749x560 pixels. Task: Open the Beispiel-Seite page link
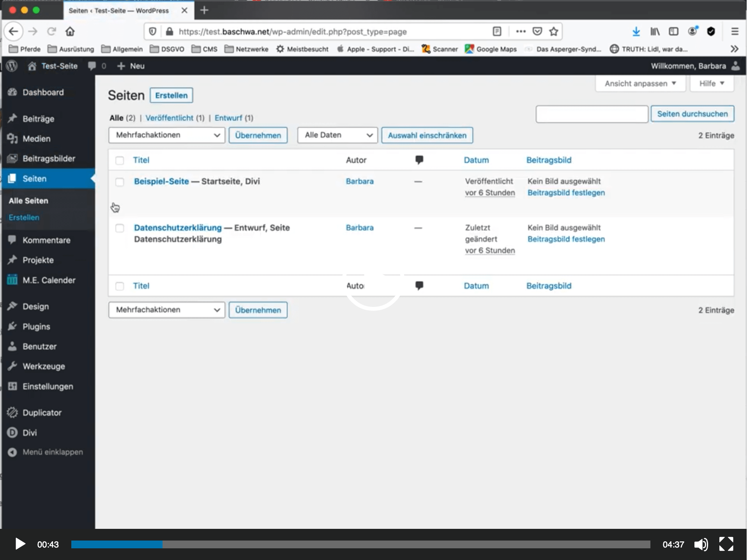tap(161, 181)
